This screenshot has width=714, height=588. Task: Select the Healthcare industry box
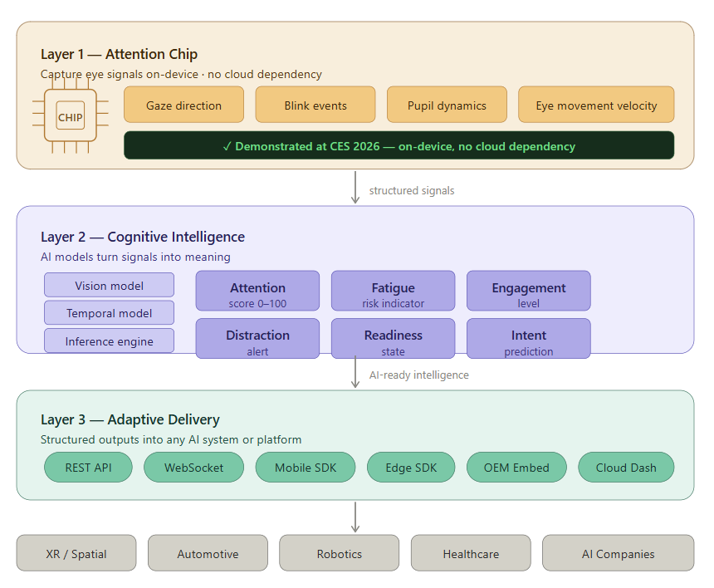tap(471, 553)
